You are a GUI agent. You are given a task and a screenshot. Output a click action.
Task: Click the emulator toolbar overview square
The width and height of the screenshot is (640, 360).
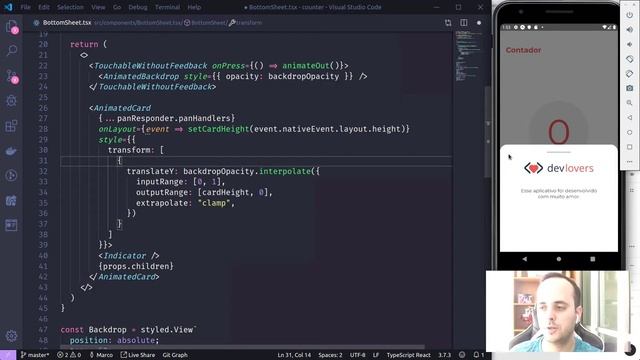[629, 147]
